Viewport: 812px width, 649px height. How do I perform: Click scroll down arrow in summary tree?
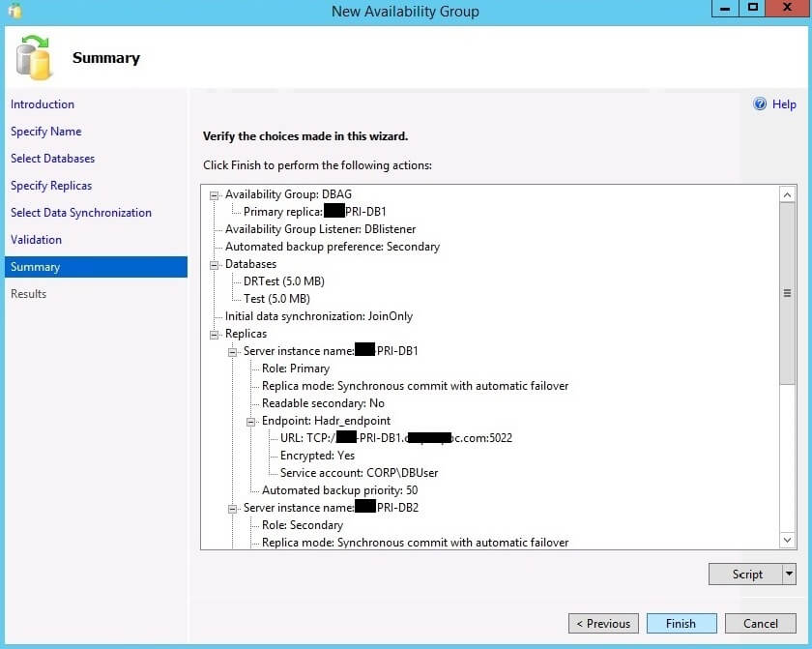[x=787, y=540]
